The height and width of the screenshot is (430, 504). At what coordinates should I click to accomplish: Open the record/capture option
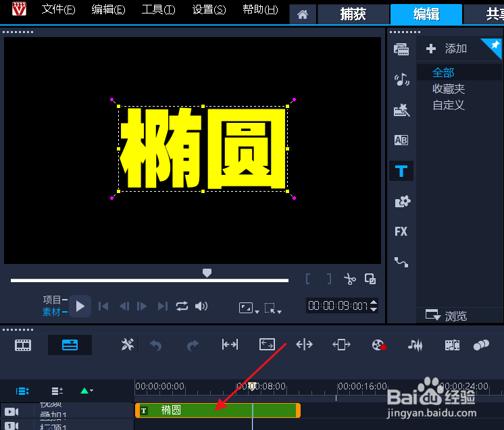coord(378,345)
